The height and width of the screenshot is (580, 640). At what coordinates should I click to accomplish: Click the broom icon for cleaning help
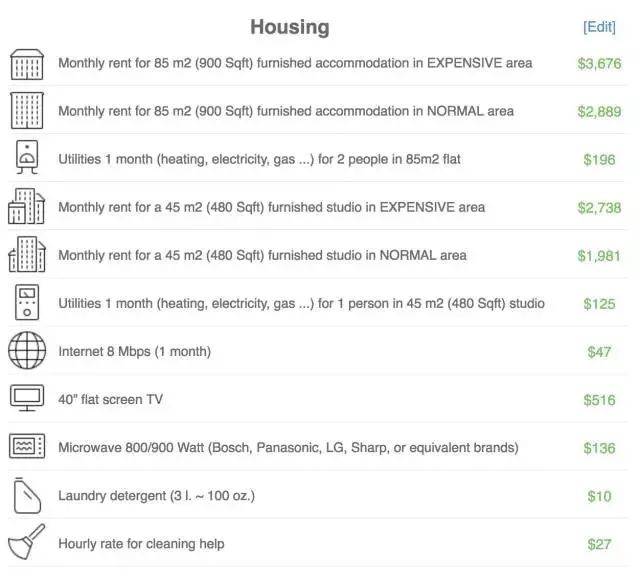[27, 542]
